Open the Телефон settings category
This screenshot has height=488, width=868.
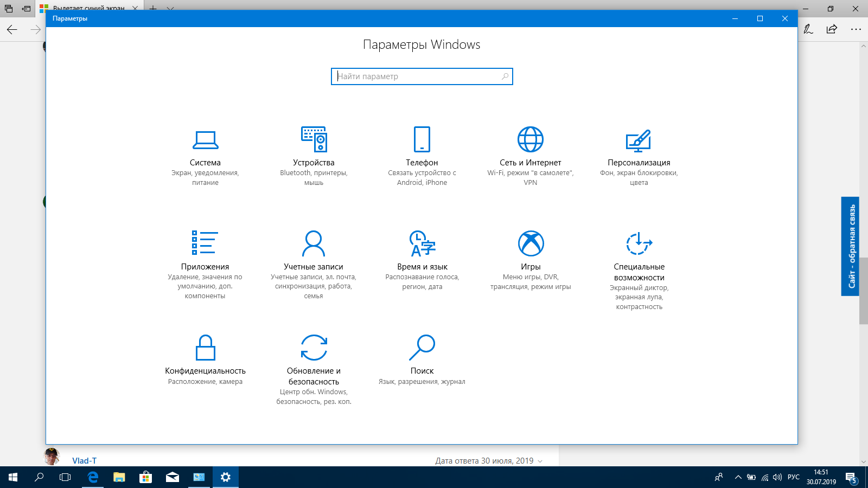click(422, 157)
